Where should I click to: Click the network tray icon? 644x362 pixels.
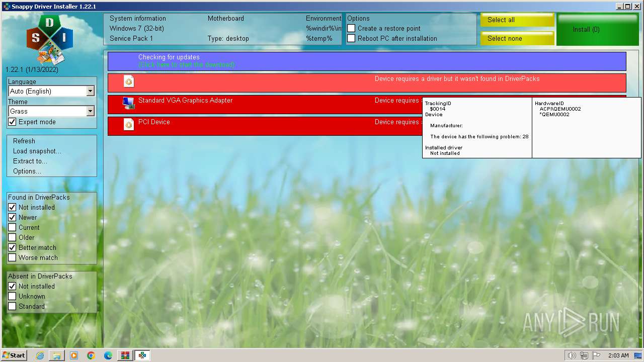click(x=584, y=355)
